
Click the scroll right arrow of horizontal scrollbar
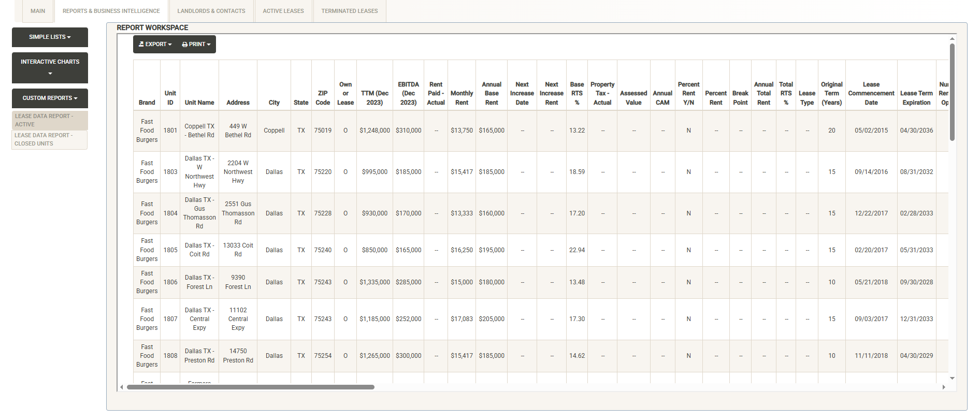pyautogui.click(x=944, y=387)
